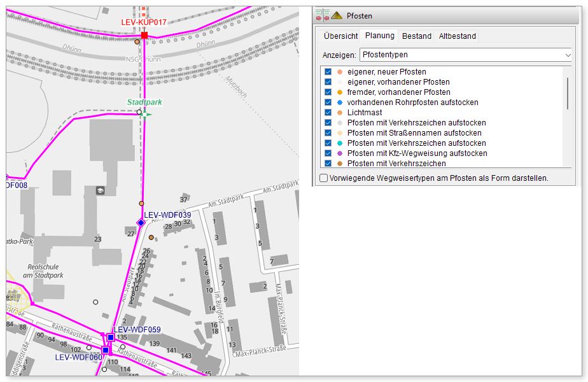Click the 'LEV-WDF039' map label
The height and width of the screenshot is (382, 588).
167,215
